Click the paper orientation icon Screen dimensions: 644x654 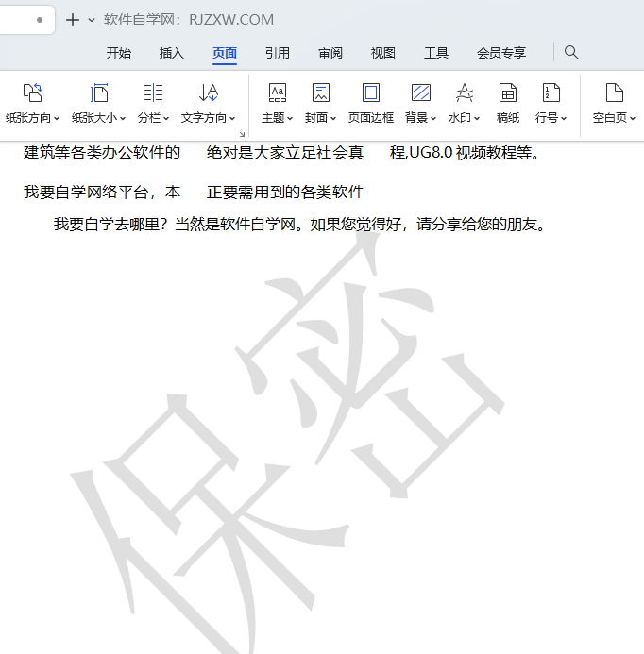point(32,92)
